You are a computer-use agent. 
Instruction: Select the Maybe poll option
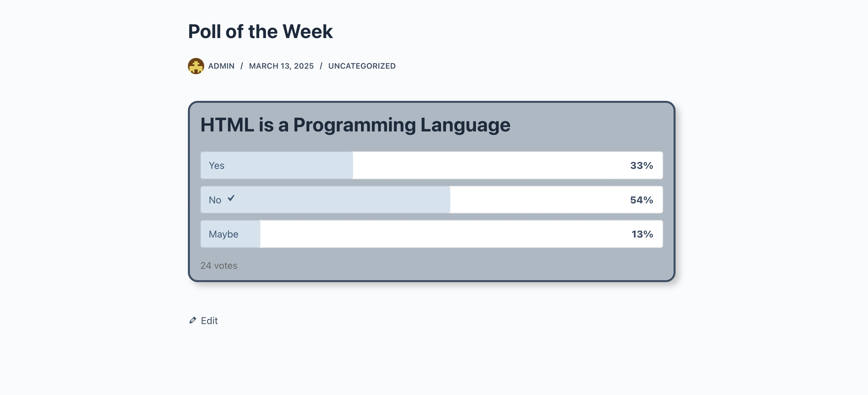(x=432, y=234)
